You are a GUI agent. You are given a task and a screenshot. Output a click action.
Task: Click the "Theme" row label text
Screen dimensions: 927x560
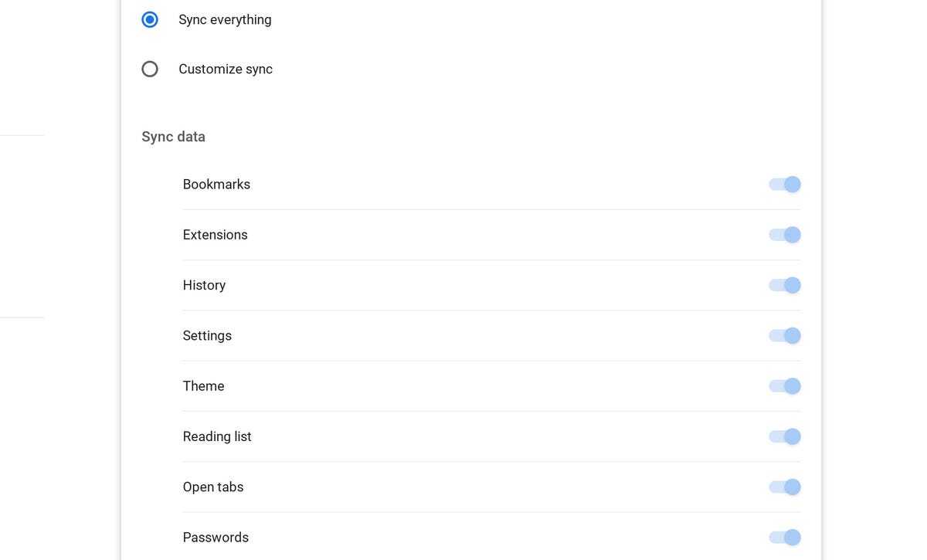coord(203,386)
